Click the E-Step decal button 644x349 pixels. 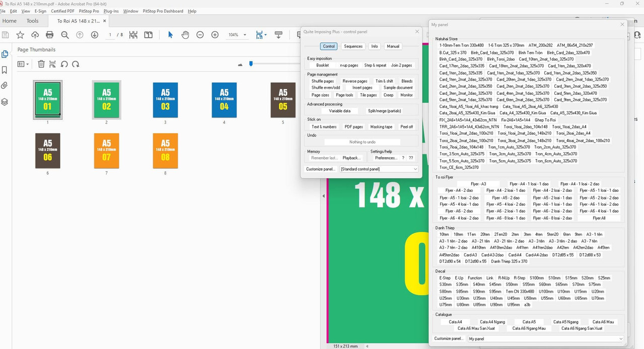click(x=445, y=278)
